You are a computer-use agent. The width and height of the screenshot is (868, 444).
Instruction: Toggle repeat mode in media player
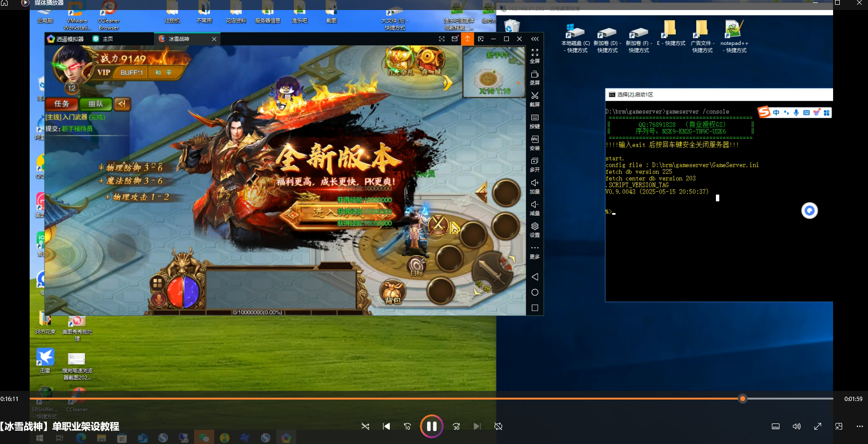click(x=498, y=426)
